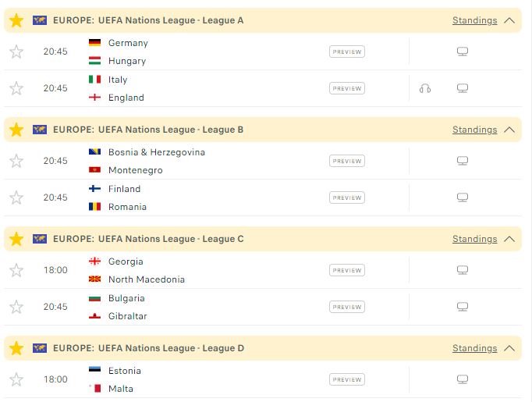Open Standings for League D
This screenshot has width=532, height=402.
474,348
